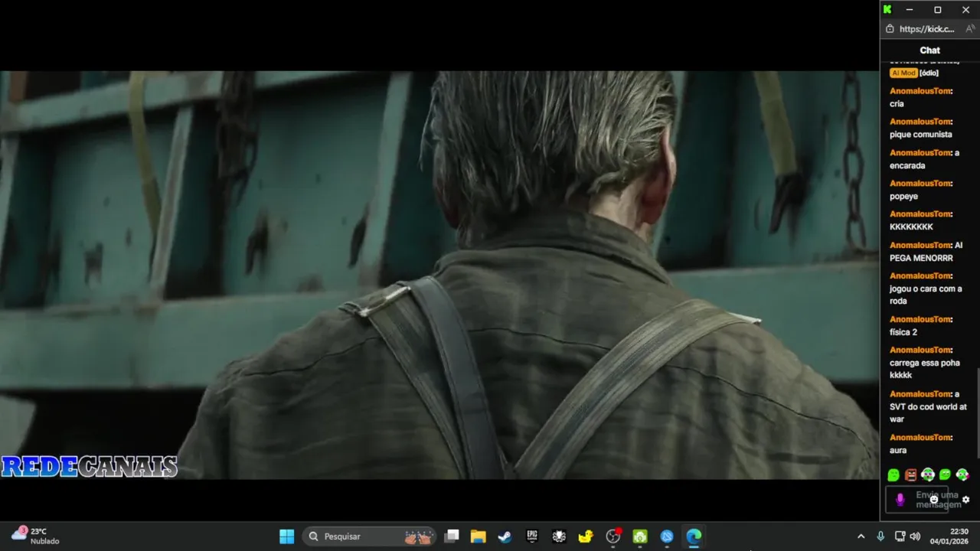Open AnomalousTom's profile beside 'cria'
Screen dimensions: 980x551
pos(921,91)
